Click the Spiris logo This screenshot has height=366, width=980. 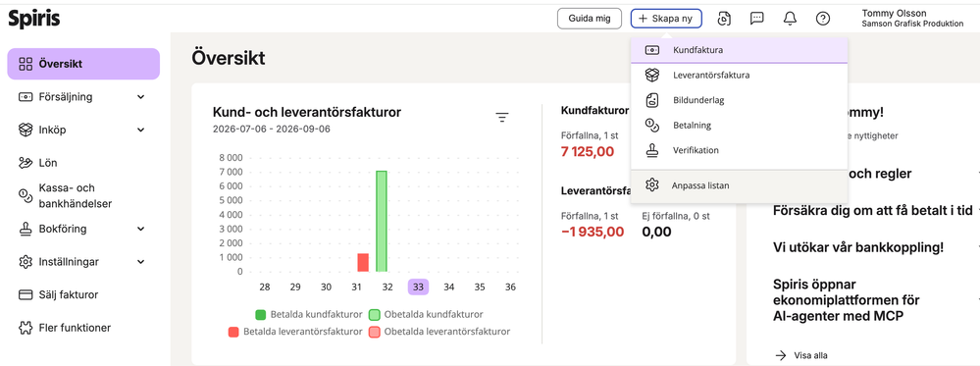click(x=33, y=18)
